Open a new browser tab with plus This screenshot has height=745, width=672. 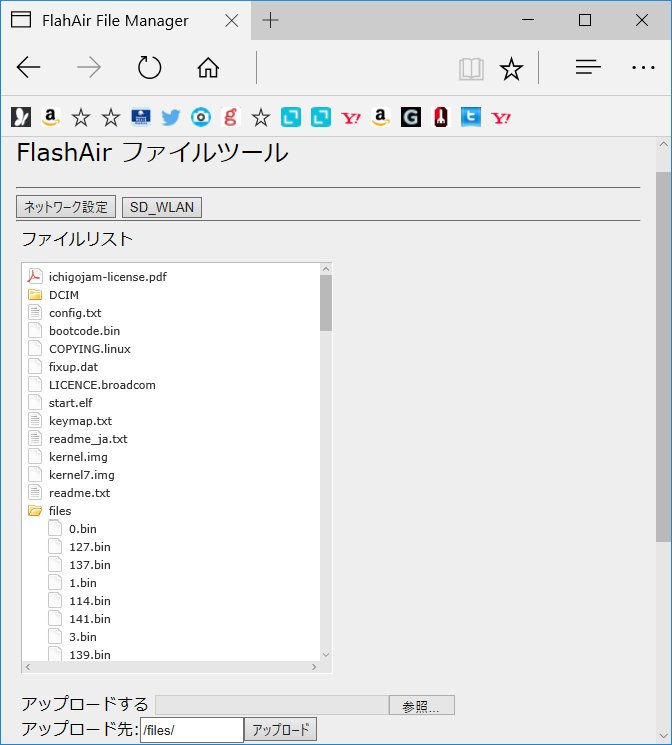pos(270,20)
